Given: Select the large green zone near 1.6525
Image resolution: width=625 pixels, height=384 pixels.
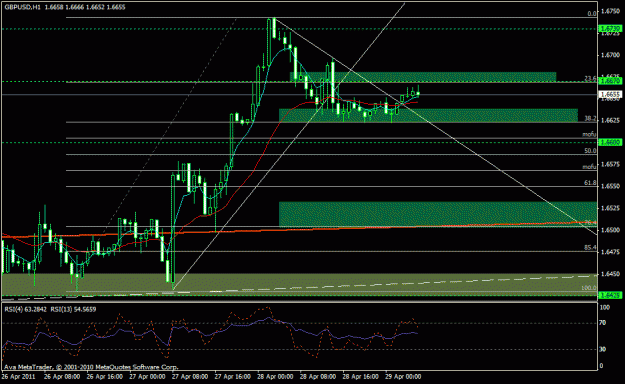Looking at the screenshot, I should pyautogui.click(x=438, y=214).
